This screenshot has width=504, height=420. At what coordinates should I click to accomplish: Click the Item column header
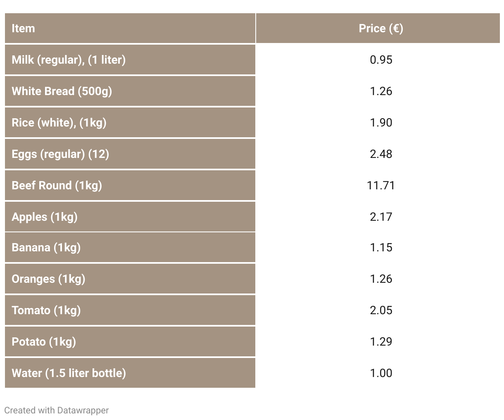pos(130,28)
